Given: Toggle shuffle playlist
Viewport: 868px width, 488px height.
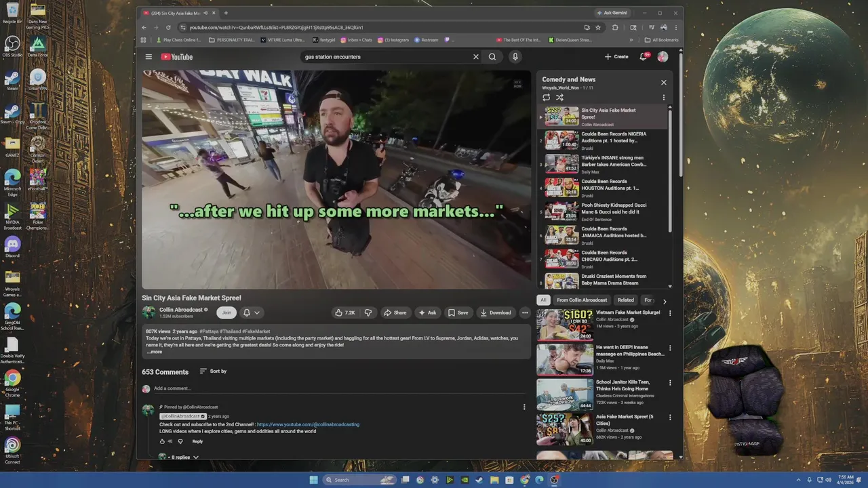Looking at the screenshot, I should [x=559, y=98].
